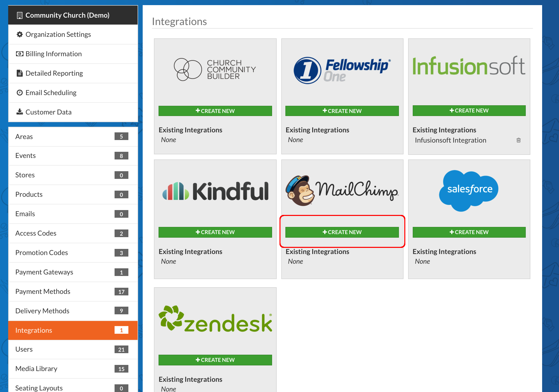Click the Salesforce cloud logo
This screenshot has width=559, height=392.
(x=468, y=190)
